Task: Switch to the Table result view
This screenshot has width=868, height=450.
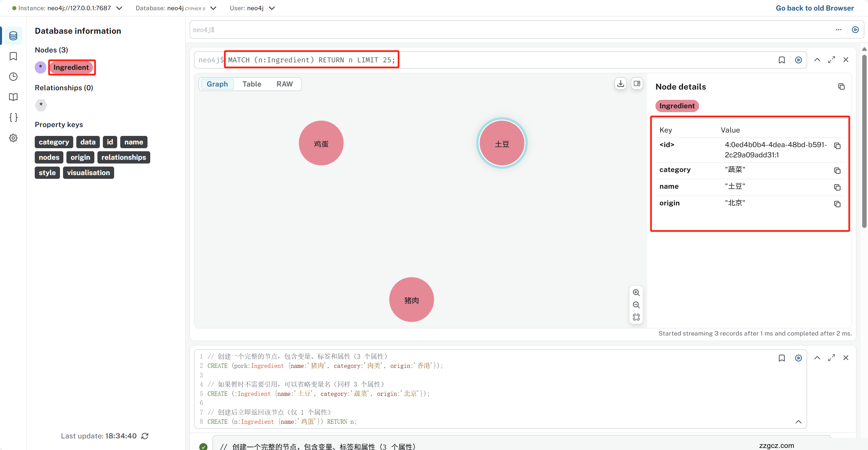Action: [x=252, y=84]
